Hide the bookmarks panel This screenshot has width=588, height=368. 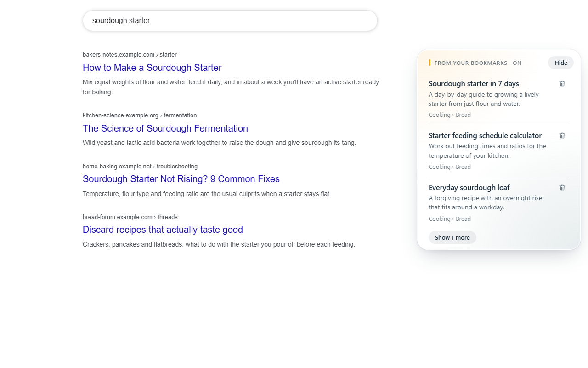click(561, 63)
